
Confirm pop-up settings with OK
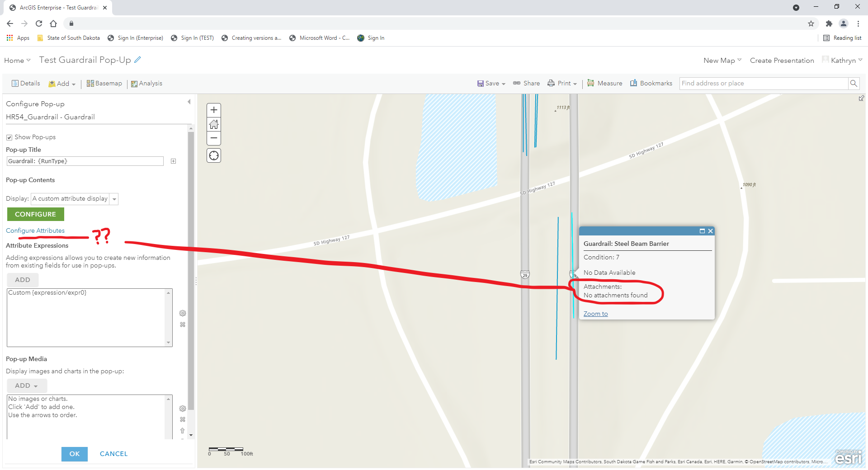75,454
